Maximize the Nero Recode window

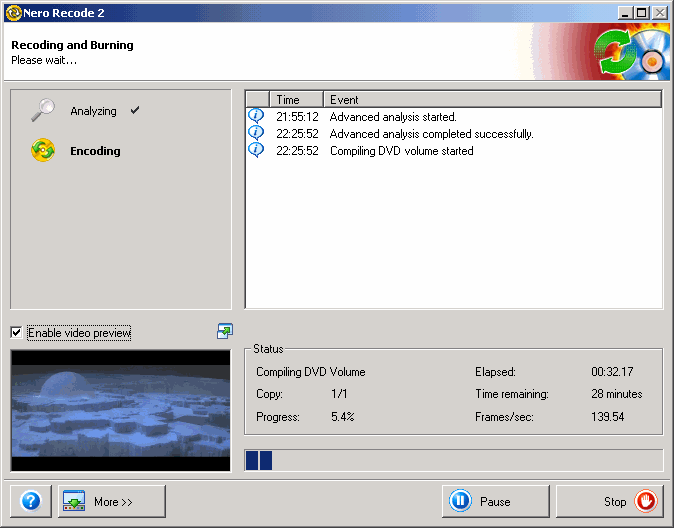pos(642,12)
